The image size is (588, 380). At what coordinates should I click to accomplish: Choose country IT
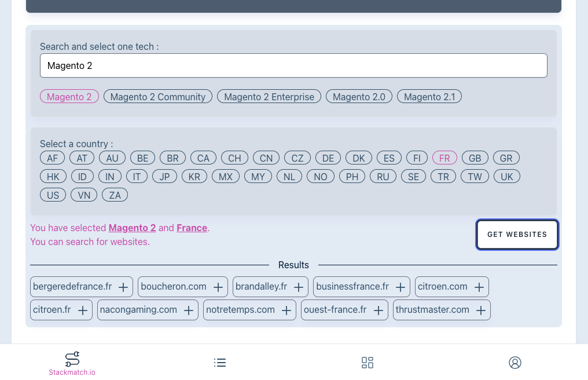pyautogui.click(x=137, y=176)
